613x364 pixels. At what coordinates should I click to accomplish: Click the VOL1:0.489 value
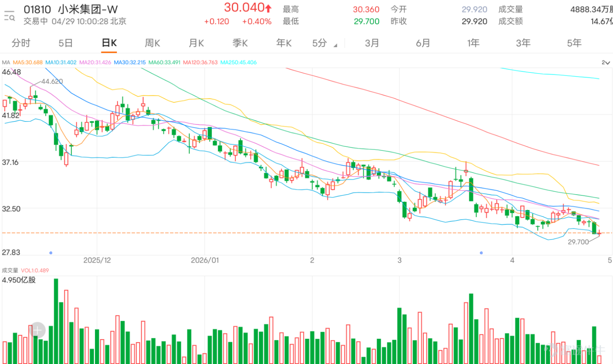[x=35, y=271]
